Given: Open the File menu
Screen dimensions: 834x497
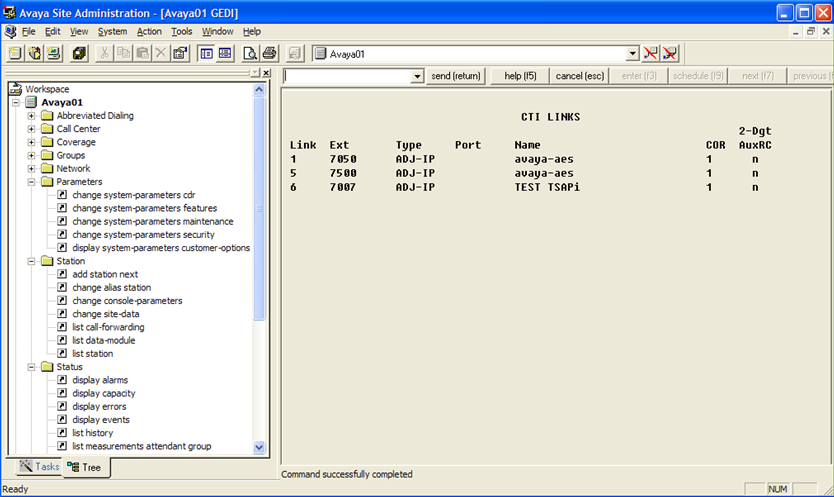Looking at the screenshot, I should tap(28, 31).
